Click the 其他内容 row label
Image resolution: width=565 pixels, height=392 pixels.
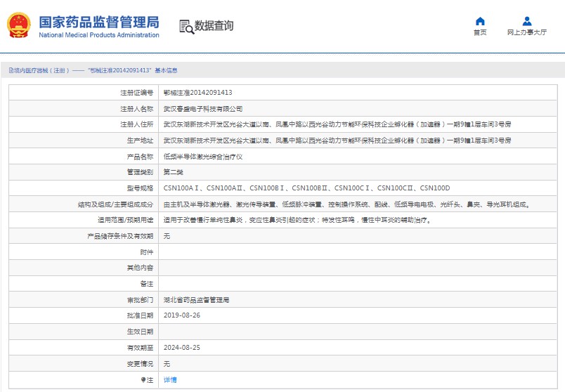click(140, 268)
